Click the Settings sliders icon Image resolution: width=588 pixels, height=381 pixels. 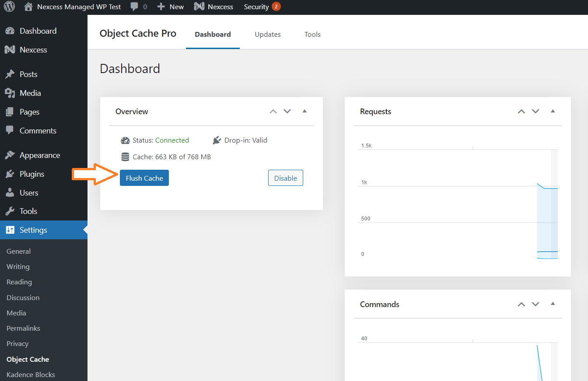[10, 230]
